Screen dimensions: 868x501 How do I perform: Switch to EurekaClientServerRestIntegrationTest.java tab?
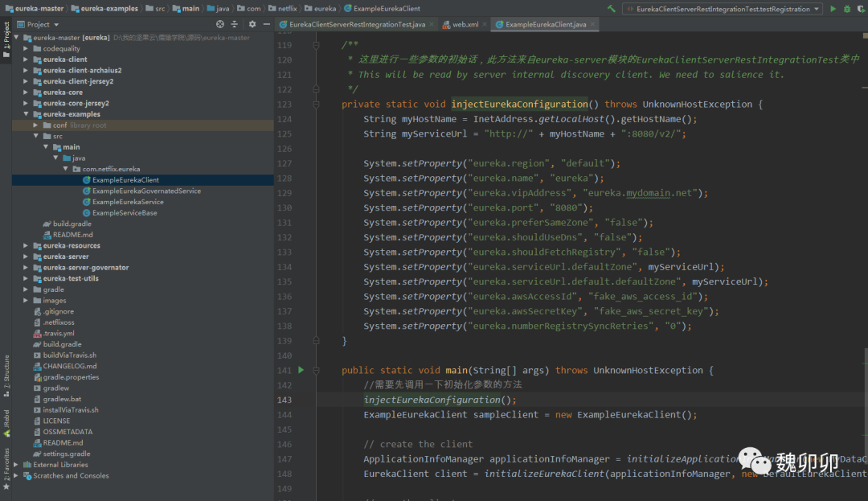[356, 25]
